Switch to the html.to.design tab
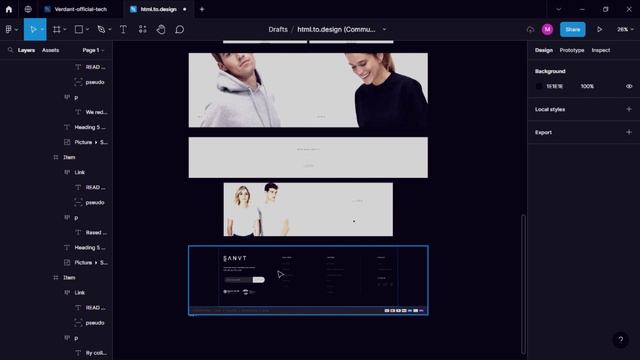640x360 pixels. click(158, 9)
